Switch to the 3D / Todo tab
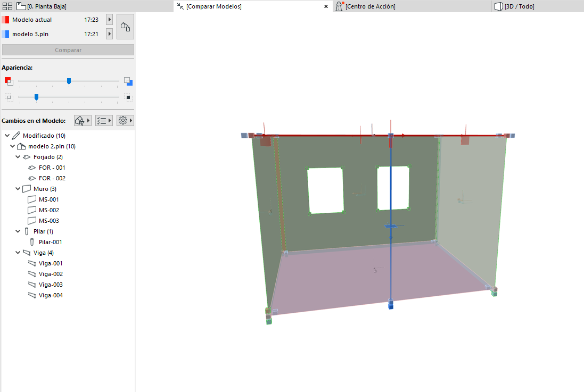Screen dimensions: 584x392 point(519,6)
